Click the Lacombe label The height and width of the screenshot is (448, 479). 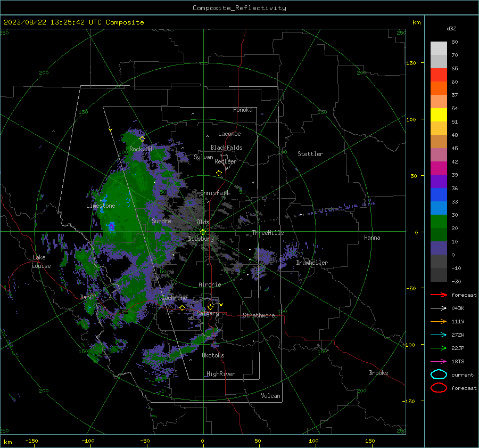[229, 134]
